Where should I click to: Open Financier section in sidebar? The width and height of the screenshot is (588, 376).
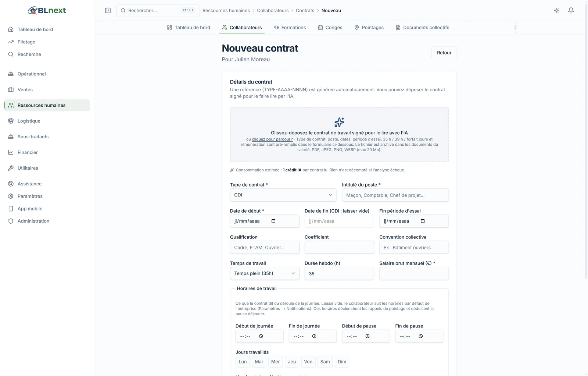click(47, 152)
